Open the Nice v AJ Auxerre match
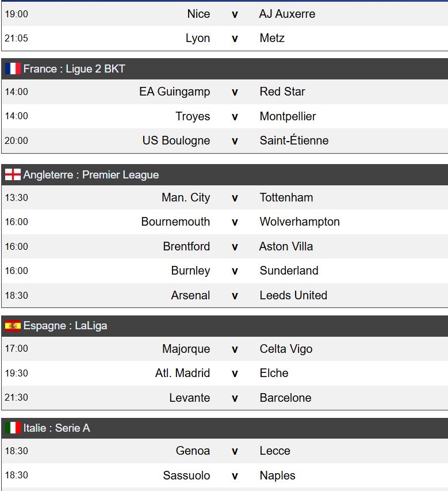Image resolution: width=448 pixels, height=491 pixels. (x=235, y=14)
